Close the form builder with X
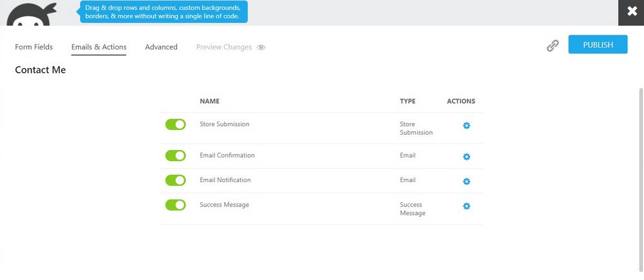 pyautogui.click(x=631, y=12)
